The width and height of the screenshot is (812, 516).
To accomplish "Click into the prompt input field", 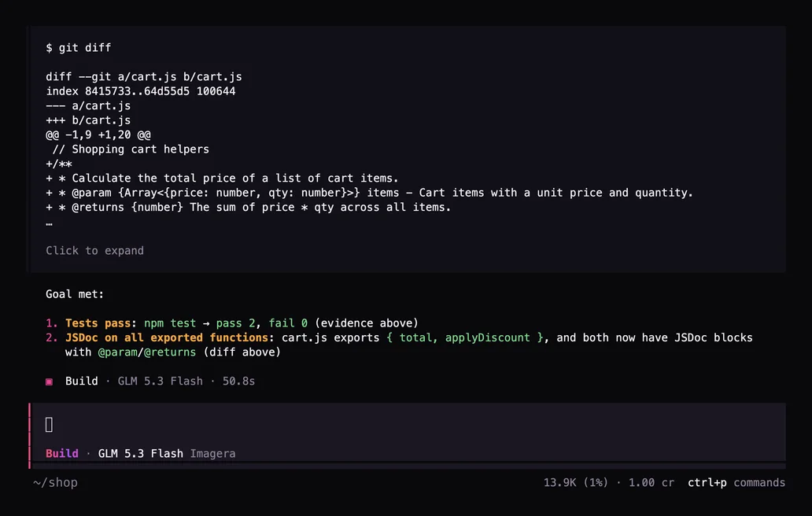I will (408, 425).
